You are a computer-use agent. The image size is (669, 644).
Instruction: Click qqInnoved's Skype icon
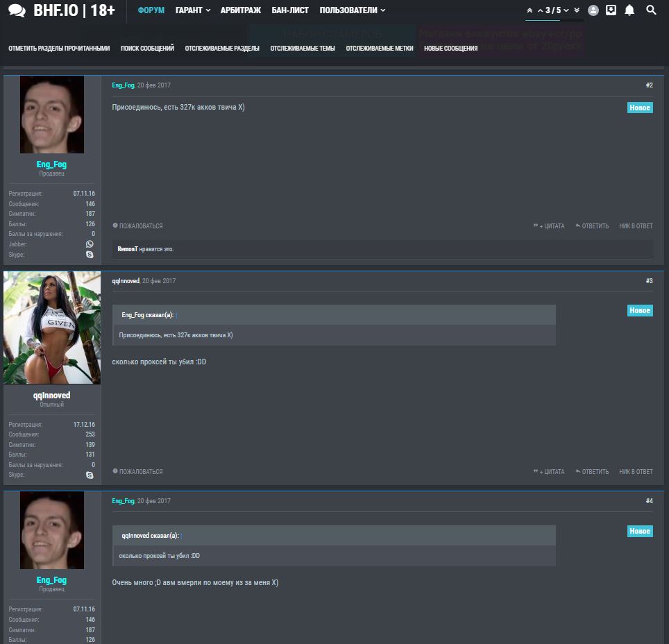point(90,475)
